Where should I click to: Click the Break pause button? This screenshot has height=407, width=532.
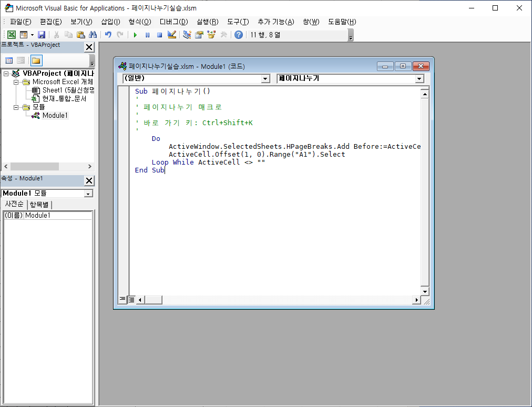[147, 35]
